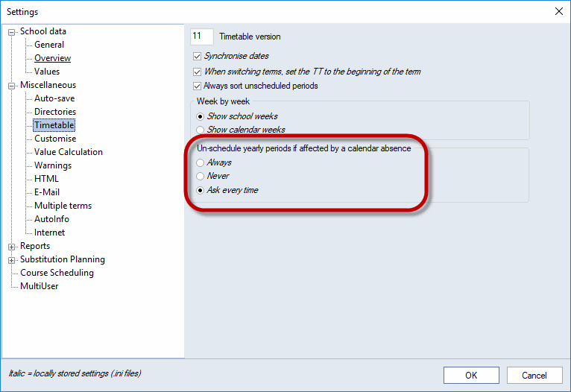Choose Never un-schedule option
This screenshot has width=571, height=392.
click(200, 176)
